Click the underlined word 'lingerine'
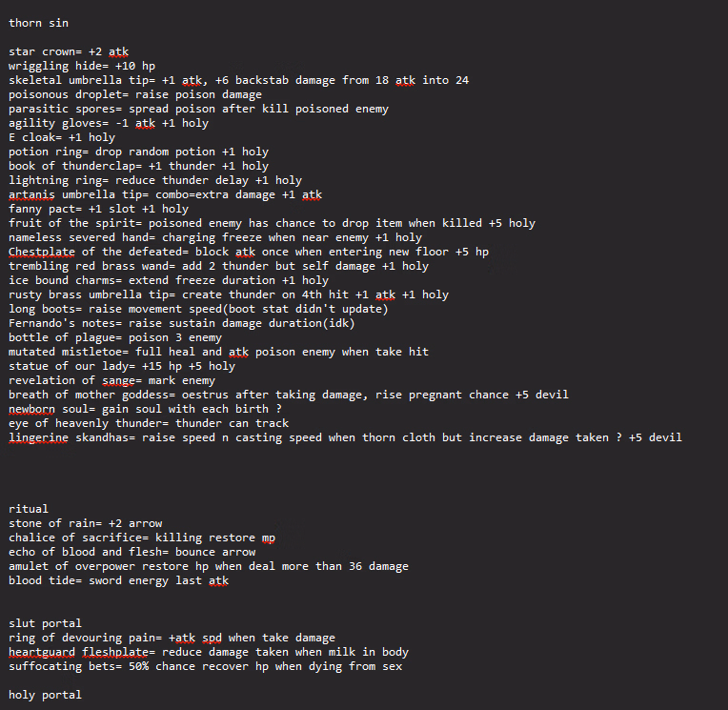728x710 pixels. pyautogui.click(x=38, y=437)
